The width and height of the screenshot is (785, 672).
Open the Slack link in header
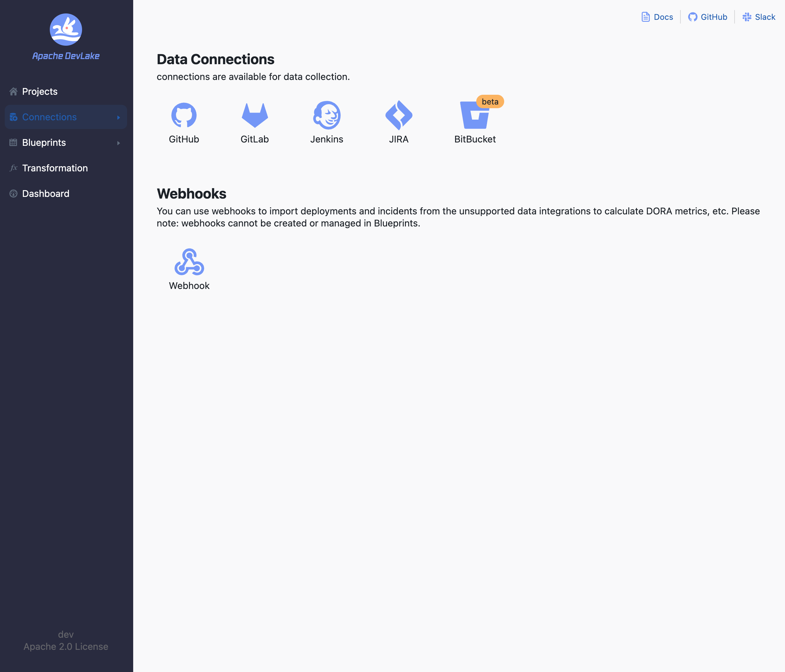759,17
